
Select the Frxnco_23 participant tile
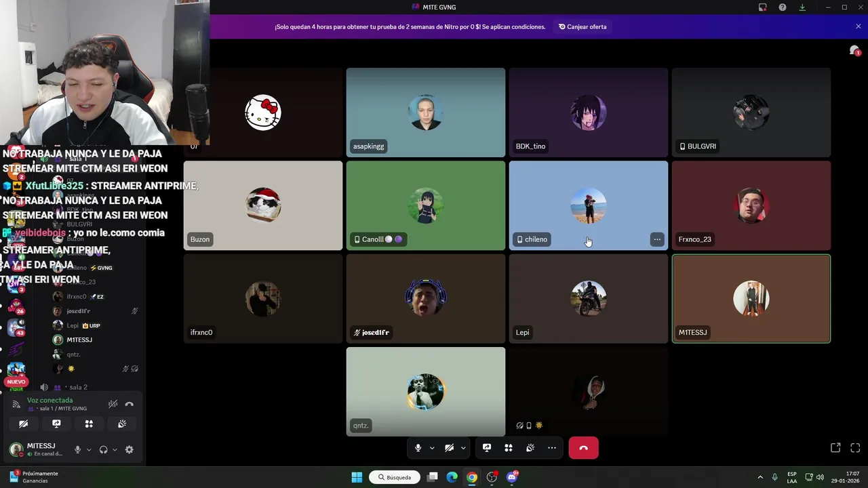point(751,205)
